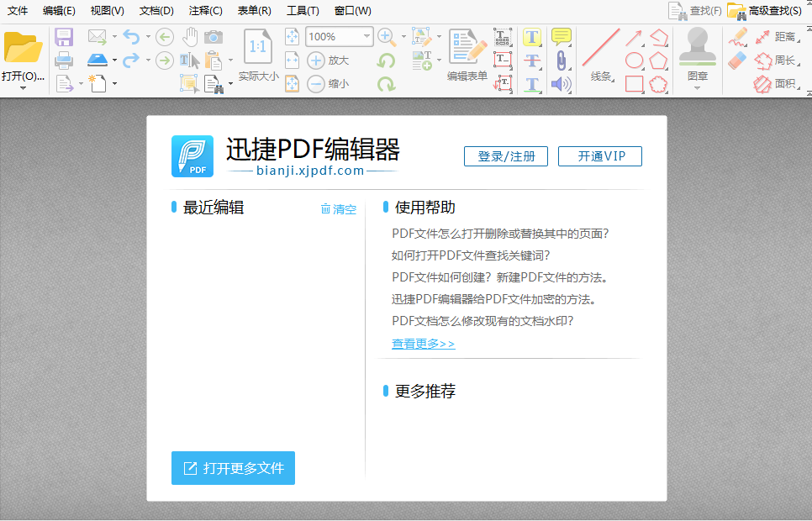Open the 文档(D) menu

pos(156,10)
